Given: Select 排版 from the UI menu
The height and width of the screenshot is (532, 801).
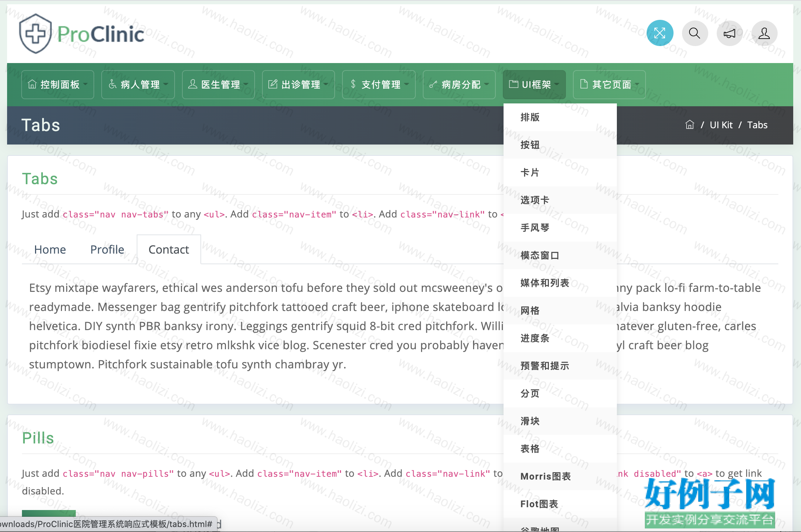Looking at the screenshot, I should 560,117.
